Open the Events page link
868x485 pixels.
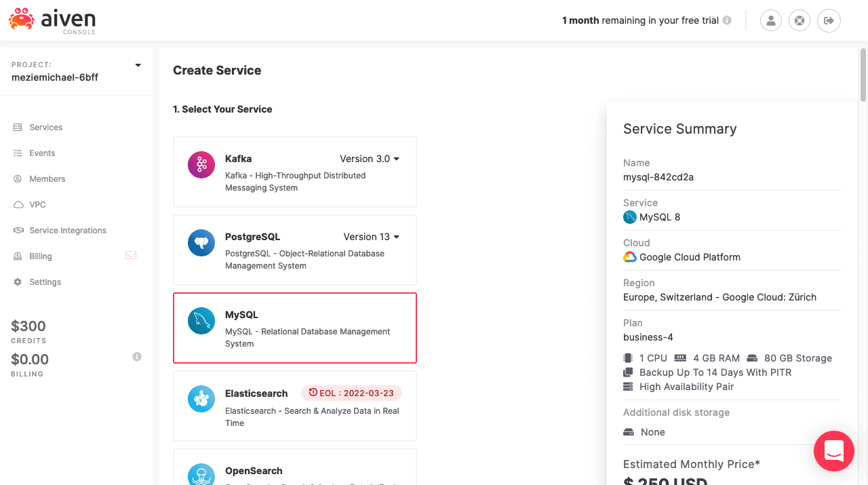pyautogui.click(x=42, y=153)
